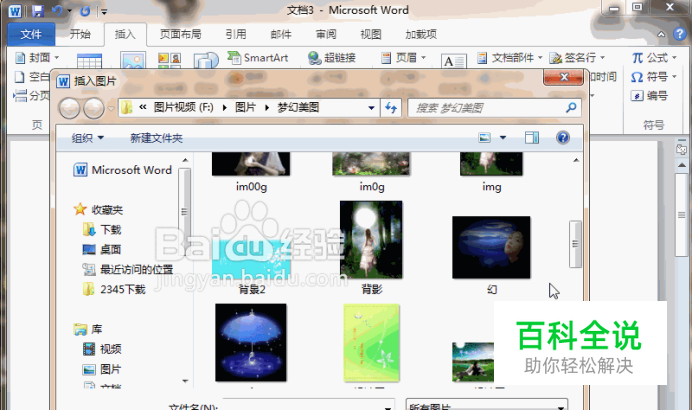The height and width of the screenshot is (410, 692).
Task: Open the 组织 organize menu
Action: coord(87,138)
